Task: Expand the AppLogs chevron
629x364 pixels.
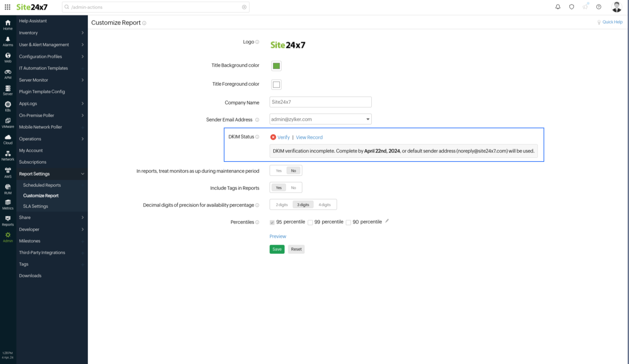Action: click(x=83, y=103)
